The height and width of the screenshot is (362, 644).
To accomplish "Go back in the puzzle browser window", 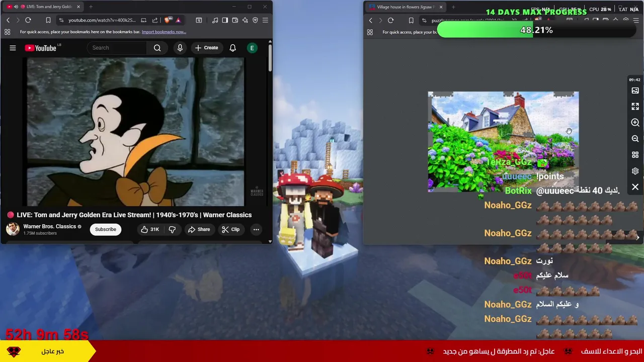I will pyautogui.click(x=371, y=21).
